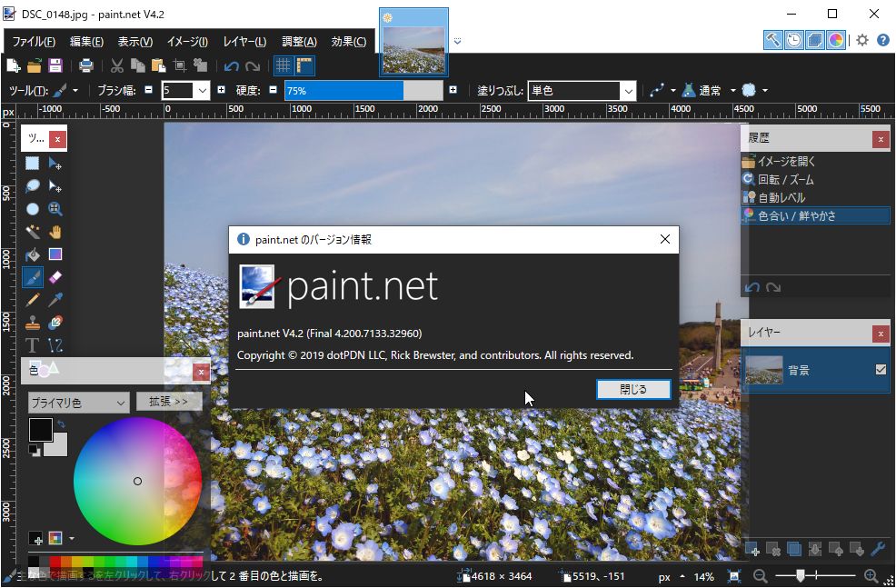Open the brush width dropdown
The height and width of the screenshot is (588, 896).
tap(202, 90)
